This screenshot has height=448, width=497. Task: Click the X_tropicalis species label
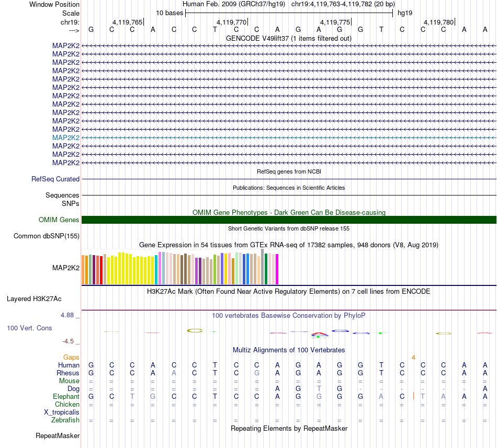pyautogui.click(x=62, y=412)
